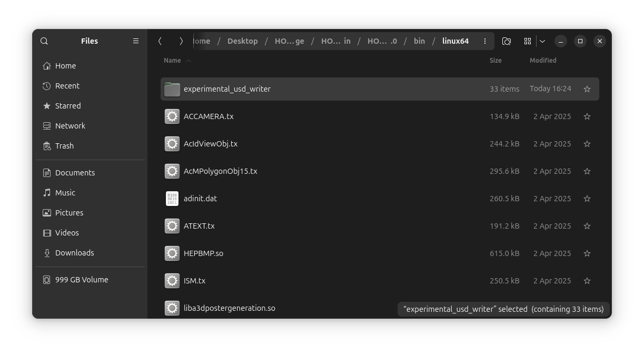Viewport: 644px width, 354px height.
Task: Click the Name column header to reverse sorting
Action: pyautogui.click(x=173, y=60)
